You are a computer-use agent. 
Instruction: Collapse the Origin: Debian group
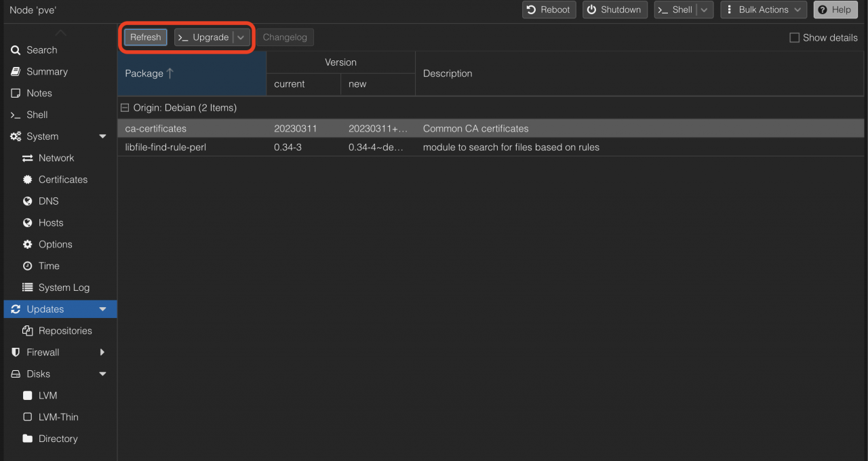click(x=125, y=108)
